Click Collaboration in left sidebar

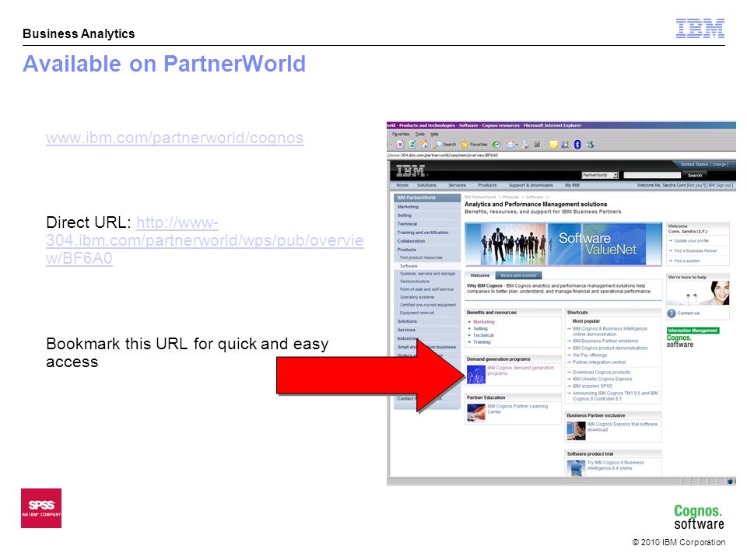(x=411, y=241)
